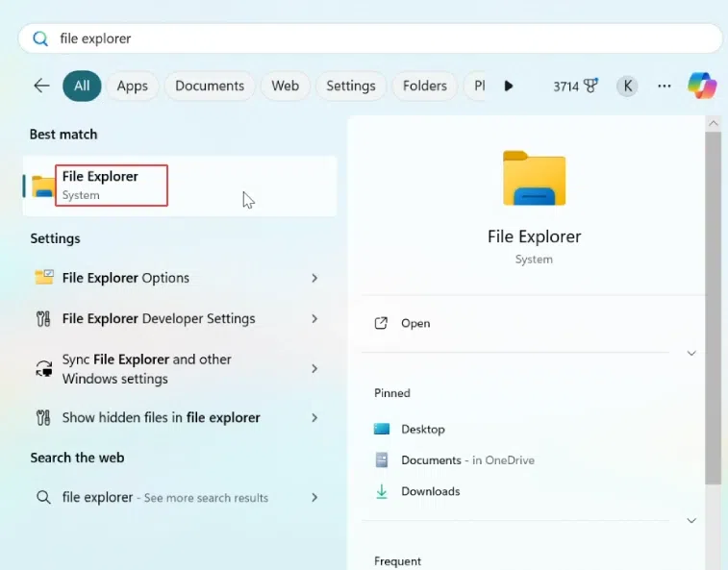
Task: Show more filters with the play arrow
Action: (x=509, y=86)
